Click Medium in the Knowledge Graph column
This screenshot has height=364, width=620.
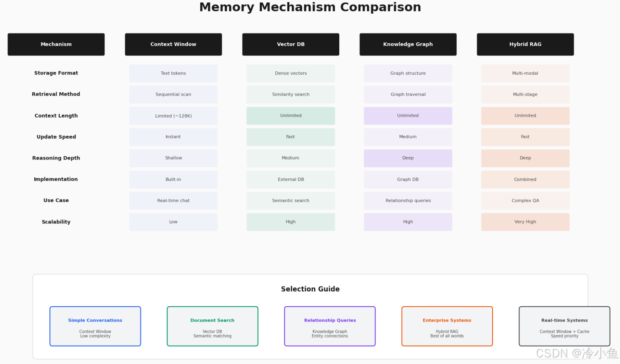click(408, 137)
